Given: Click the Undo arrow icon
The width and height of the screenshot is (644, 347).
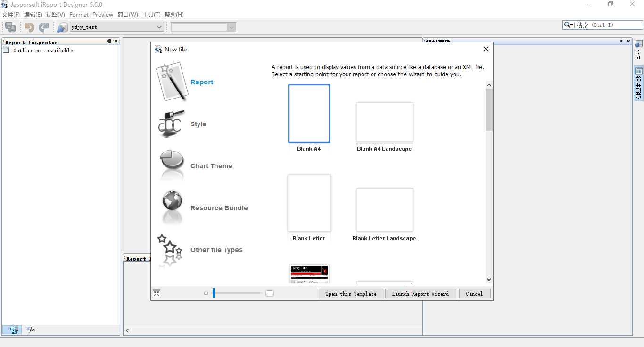Looking at the screenshot, I should pyautogui.click(x=29, y=27).
